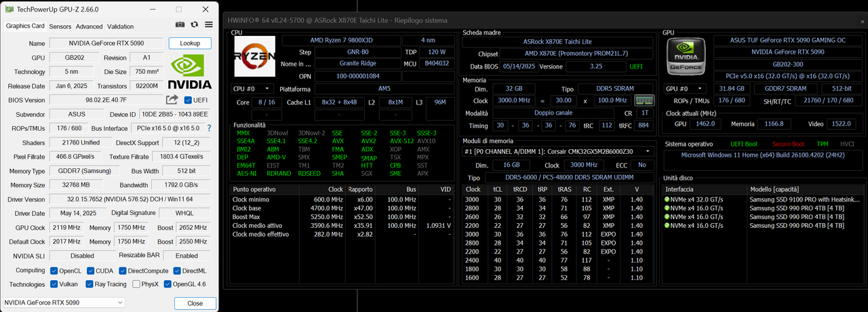868x312 pixels.
Task: Toggle the Ray Tracing checkbox
Action: click(88, 284)
